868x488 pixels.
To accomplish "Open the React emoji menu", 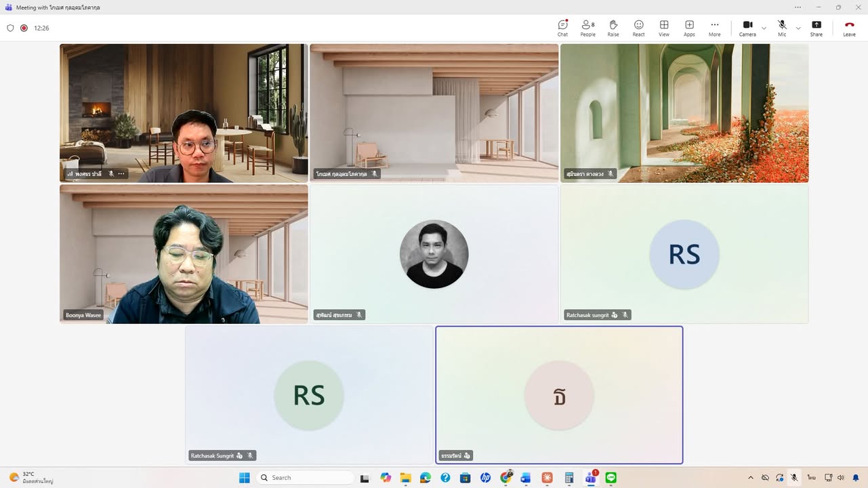I will 638,28.
